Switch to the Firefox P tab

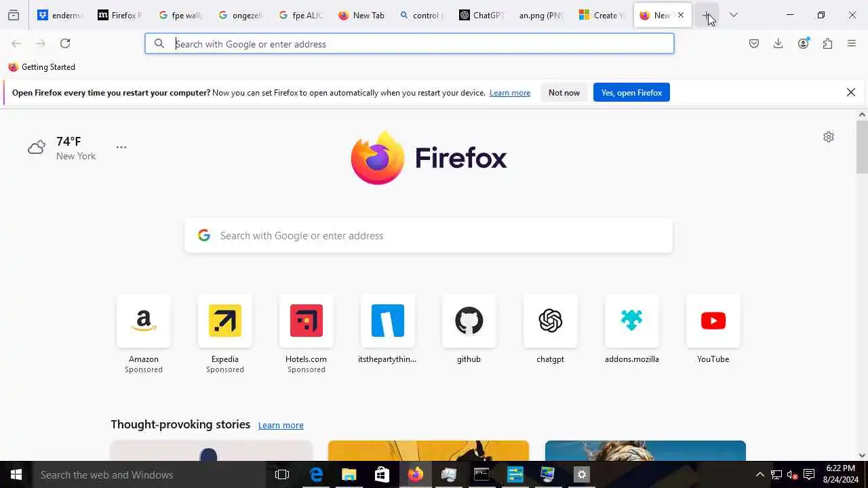tap(120, 15)
